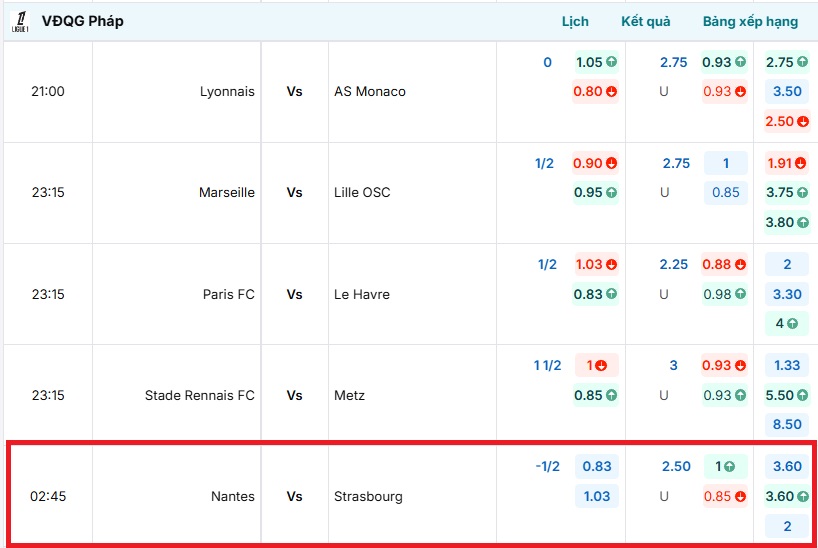Open the Strasbourg team link
The width and height of the screenshot is (818, 548).
click(x=368, y=496)
